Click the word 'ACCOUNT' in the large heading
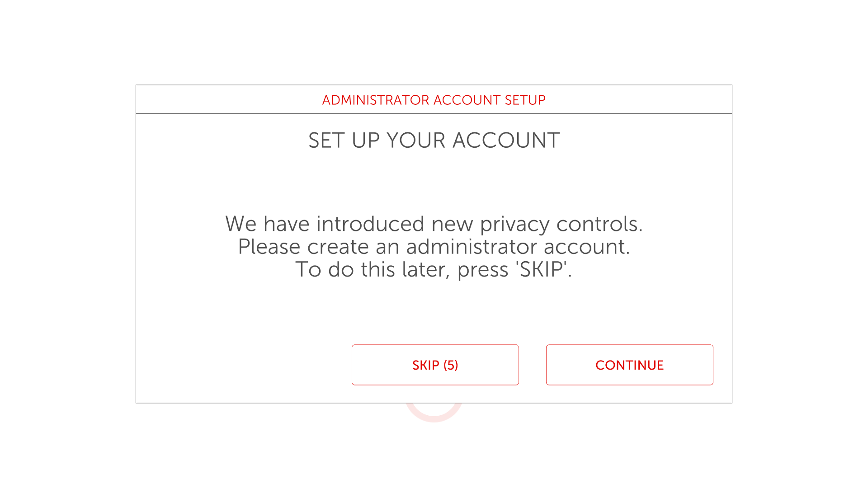868x488 pixels. click(x=506, y=141)
